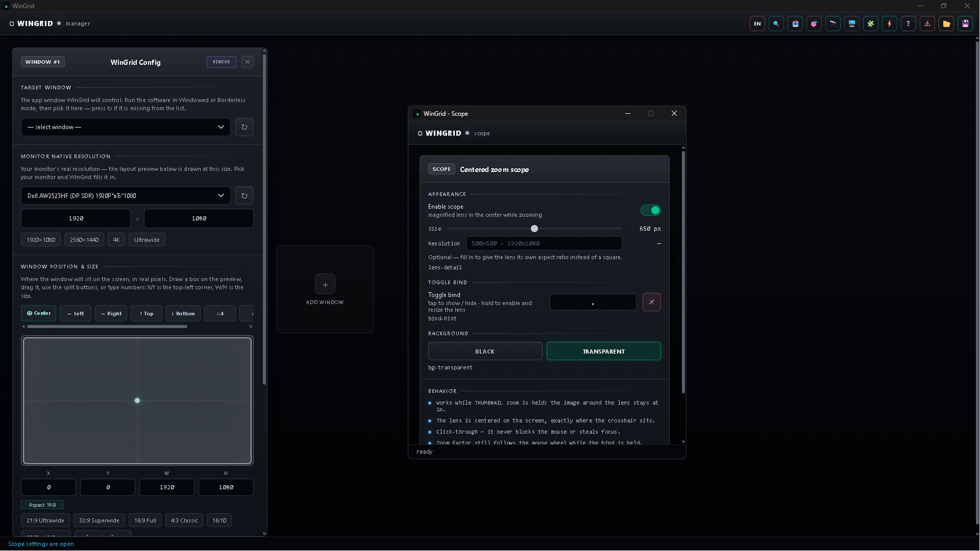Snap window to Bottom split
The height and width of the screenshot is (551, 980).
(183, 313)
